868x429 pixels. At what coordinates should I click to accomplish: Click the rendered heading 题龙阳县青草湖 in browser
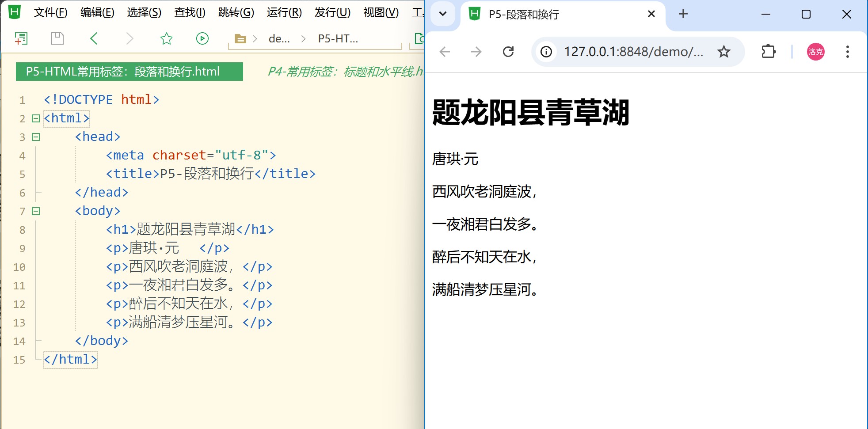click(x=530, y=113)
